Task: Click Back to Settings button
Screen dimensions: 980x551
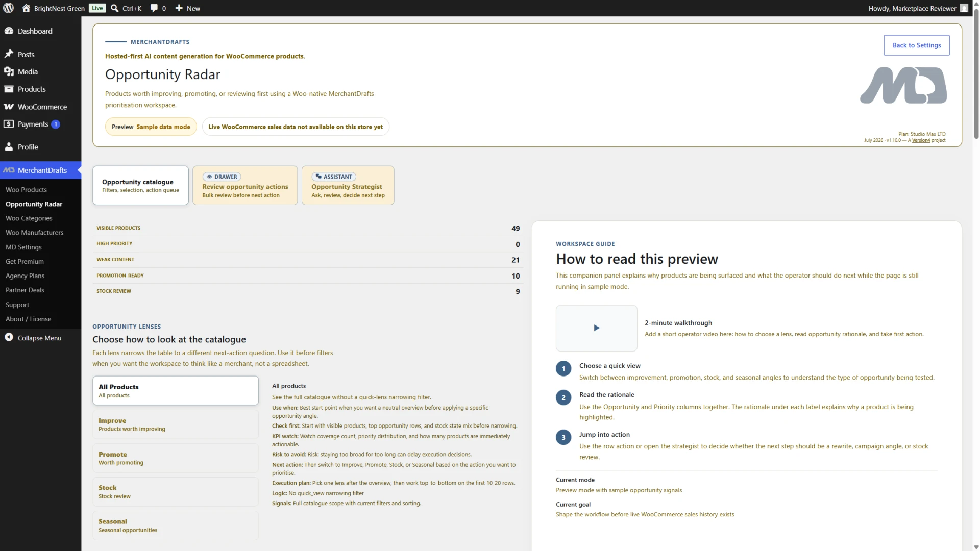Action: [916, 45]
